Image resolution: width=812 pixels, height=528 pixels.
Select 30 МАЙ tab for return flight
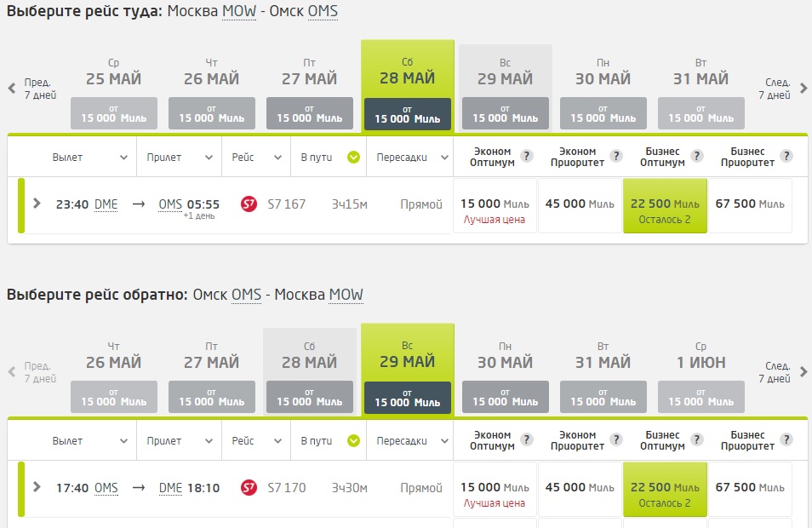(x=506, y=370)
